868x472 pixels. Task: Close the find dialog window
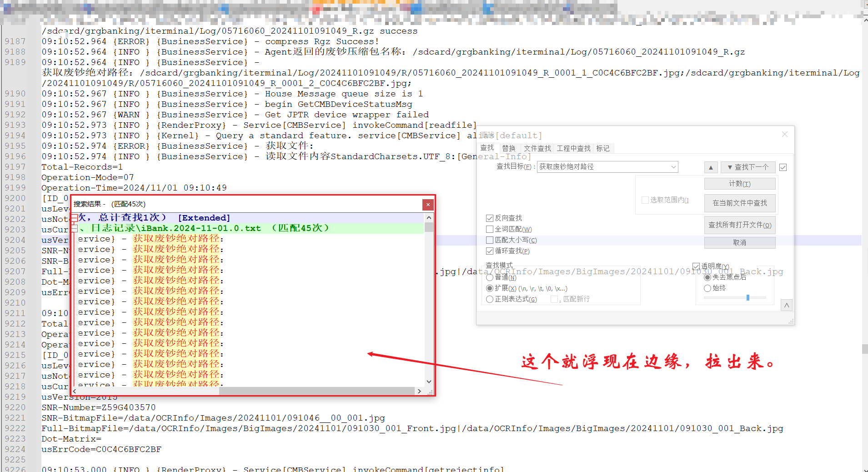tap(785, 134)
